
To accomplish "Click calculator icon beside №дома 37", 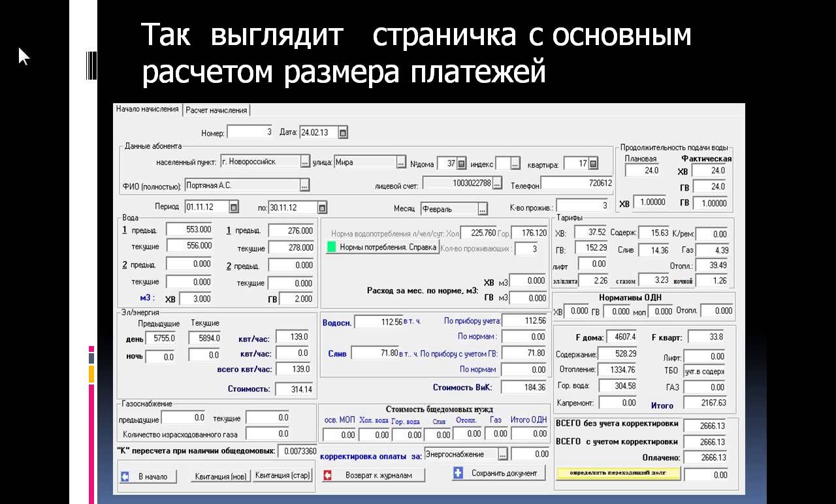I will (461, 163).
